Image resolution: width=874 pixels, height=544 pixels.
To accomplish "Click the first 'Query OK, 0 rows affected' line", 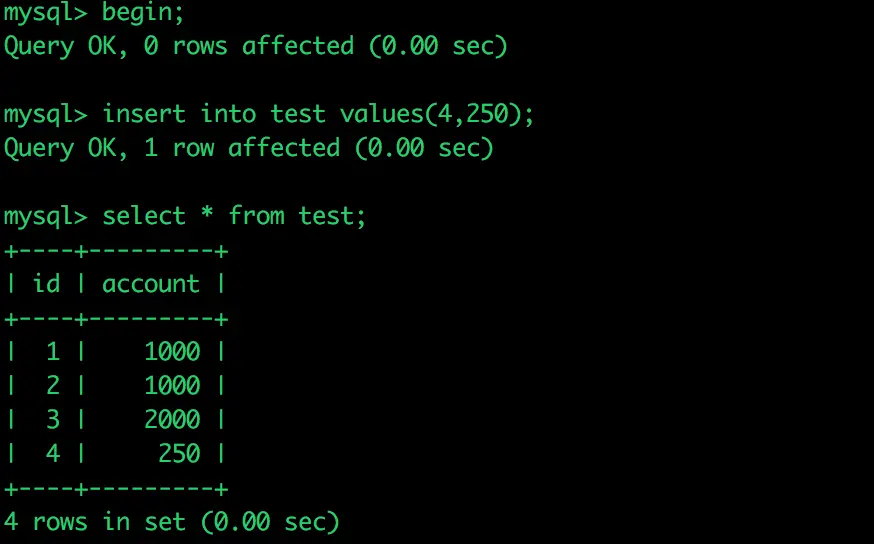I will (256, 46).
